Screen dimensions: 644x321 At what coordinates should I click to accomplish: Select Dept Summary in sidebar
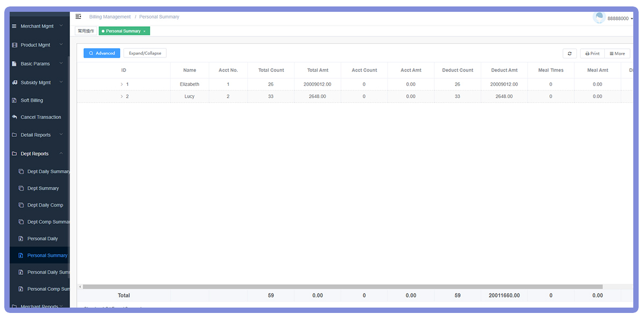coord(43,188)
